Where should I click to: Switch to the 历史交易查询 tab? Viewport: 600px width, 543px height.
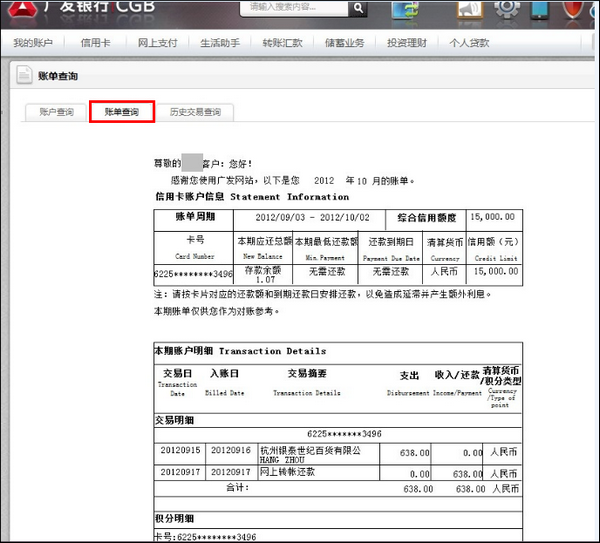point(195,112)
